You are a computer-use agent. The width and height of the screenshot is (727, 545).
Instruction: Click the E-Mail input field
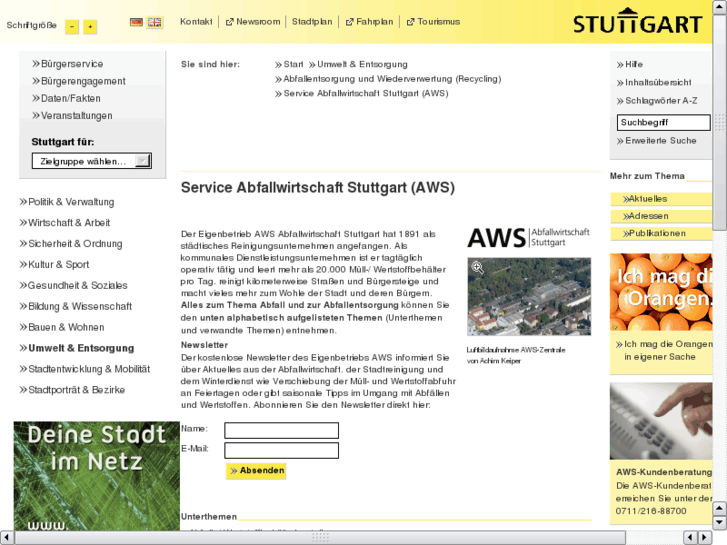(281, 450)
